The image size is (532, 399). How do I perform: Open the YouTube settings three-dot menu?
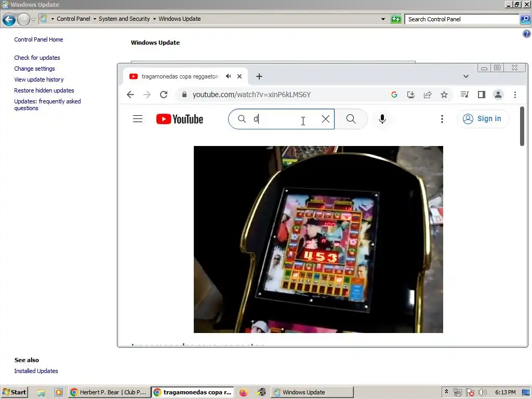click(442, 119)
